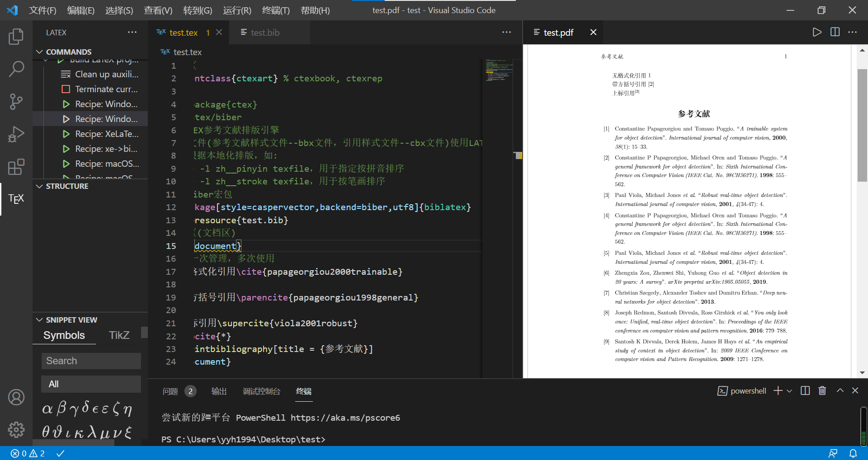The width and height of the screenshot is (868, 460).
Task: Open the Search view in the activity bar
Action: click(16, 69)
